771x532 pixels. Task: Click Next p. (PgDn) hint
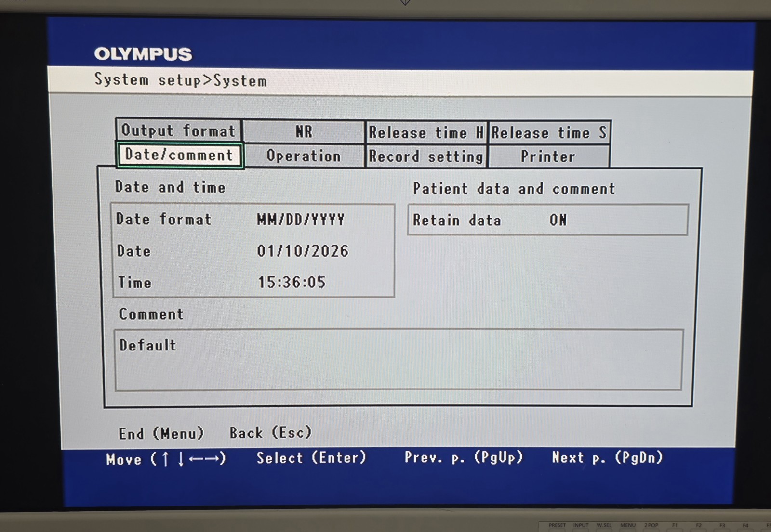coord(607,457)
